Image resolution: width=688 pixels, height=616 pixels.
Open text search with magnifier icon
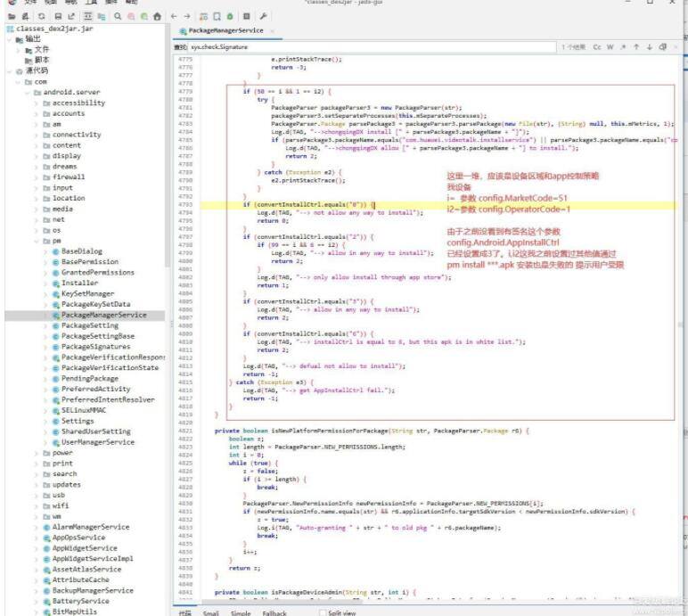point(118,17)
